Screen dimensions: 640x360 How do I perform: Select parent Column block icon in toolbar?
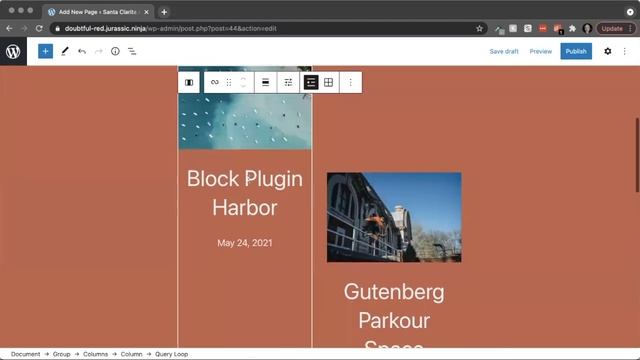point(189,82)
